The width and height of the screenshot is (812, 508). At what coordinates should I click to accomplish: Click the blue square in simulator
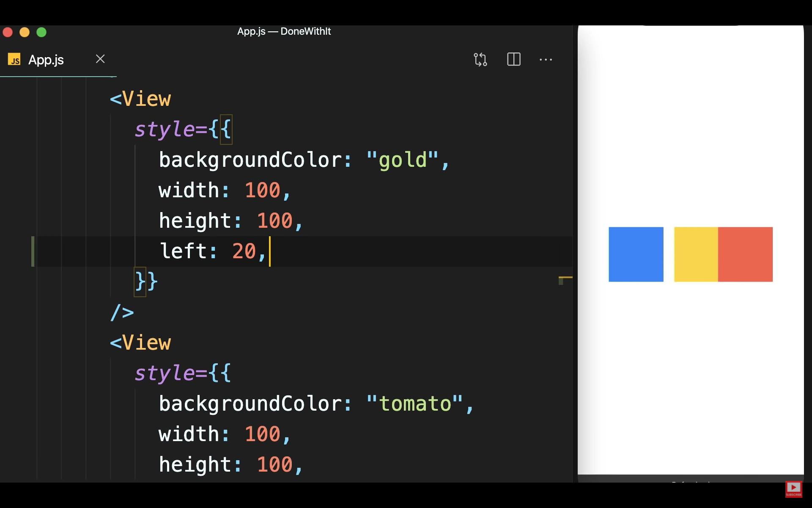(636, 254)
